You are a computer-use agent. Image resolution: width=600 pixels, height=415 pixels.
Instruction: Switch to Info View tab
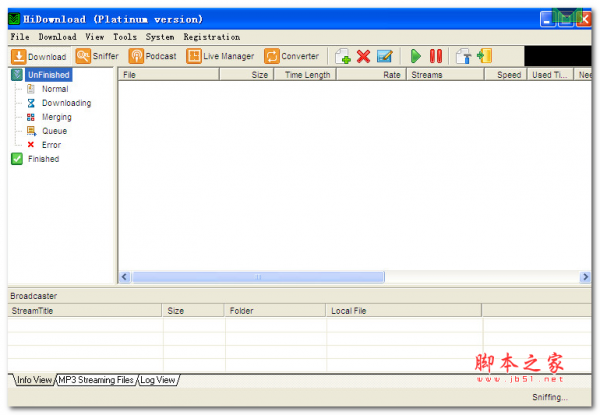pyautogui.click(x=34, y=380)
